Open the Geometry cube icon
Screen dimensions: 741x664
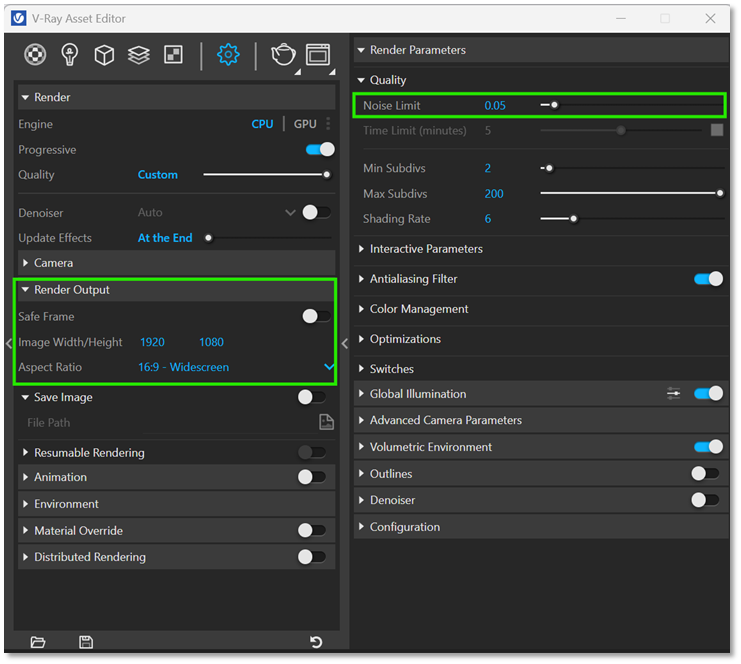pyautogui.click(x=104, y=55)
